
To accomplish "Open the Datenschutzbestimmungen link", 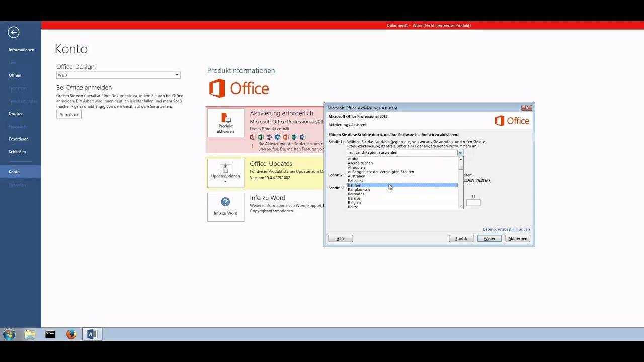I will click(x=506, y=229).
